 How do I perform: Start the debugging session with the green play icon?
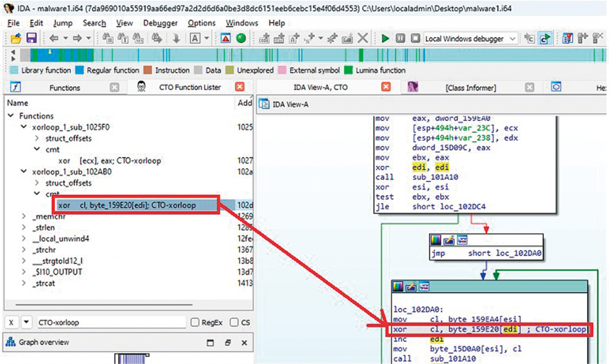click(x=384, y=37)
